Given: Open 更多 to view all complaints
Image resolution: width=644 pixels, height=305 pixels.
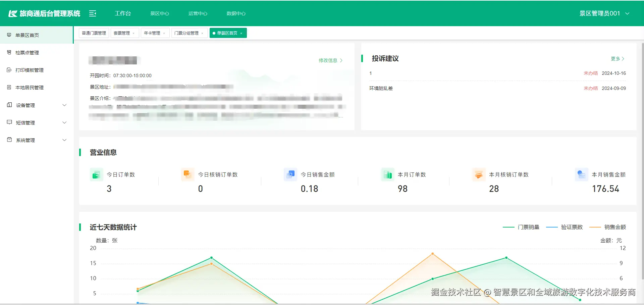Looking at the screenshot, I should (x=617, y=59).
